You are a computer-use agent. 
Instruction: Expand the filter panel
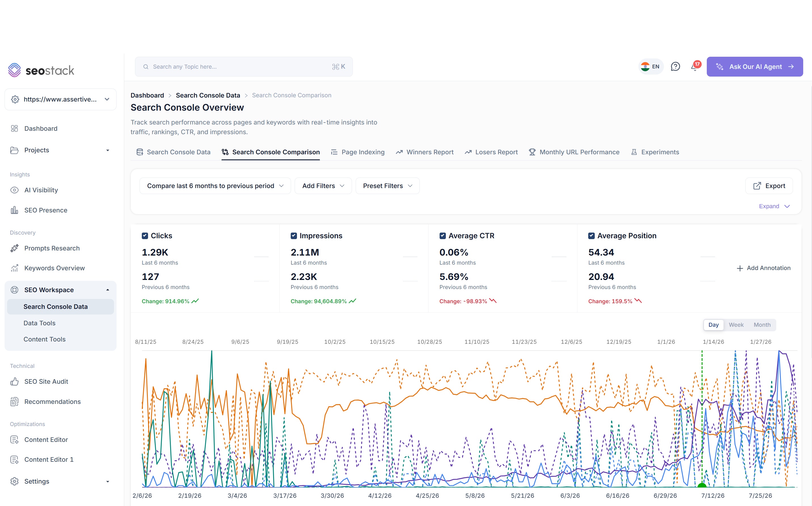pyautogui.click(x=774, y=206)
